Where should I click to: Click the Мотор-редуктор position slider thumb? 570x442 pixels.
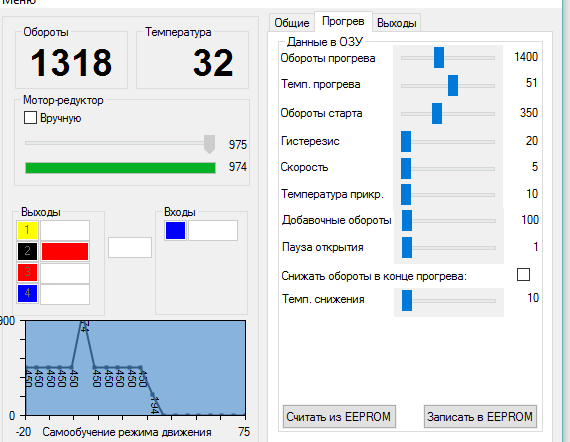click(x=209, y=144)
